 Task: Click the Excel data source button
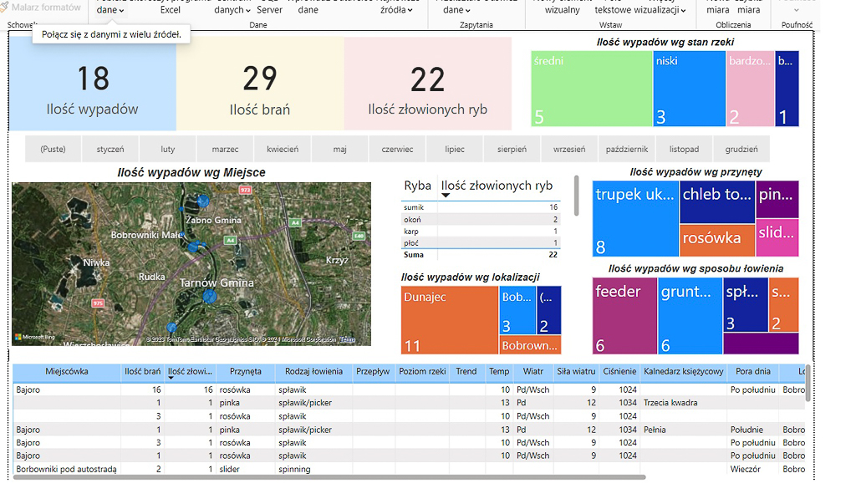170,10
